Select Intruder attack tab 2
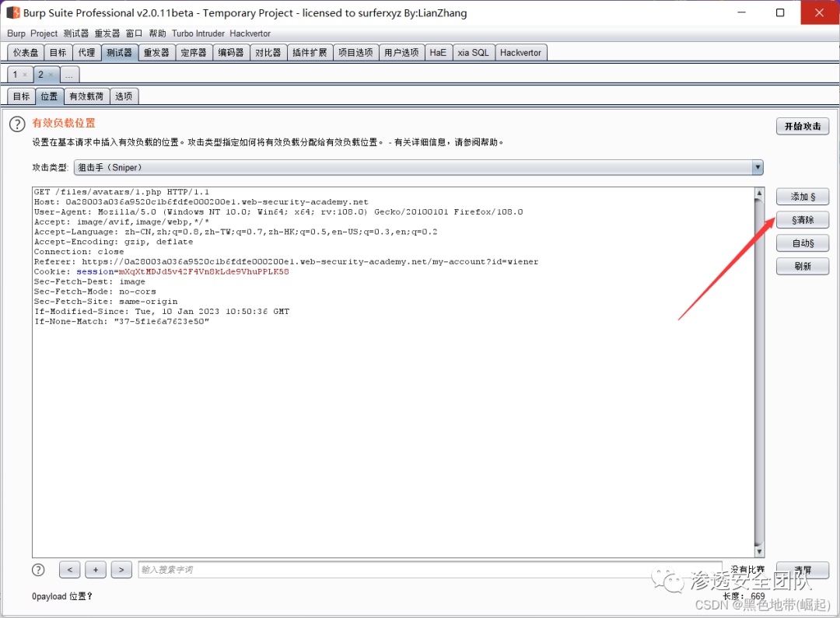 pos(40,75)
